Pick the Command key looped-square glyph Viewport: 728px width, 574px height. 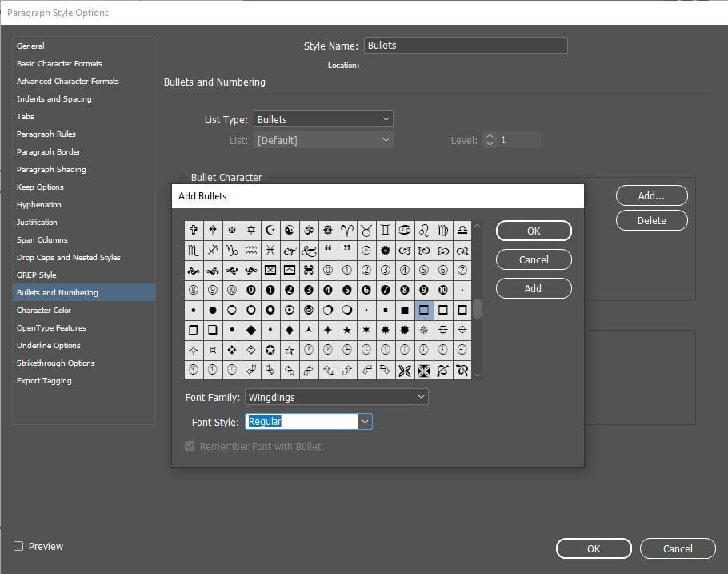click(309, 270)
